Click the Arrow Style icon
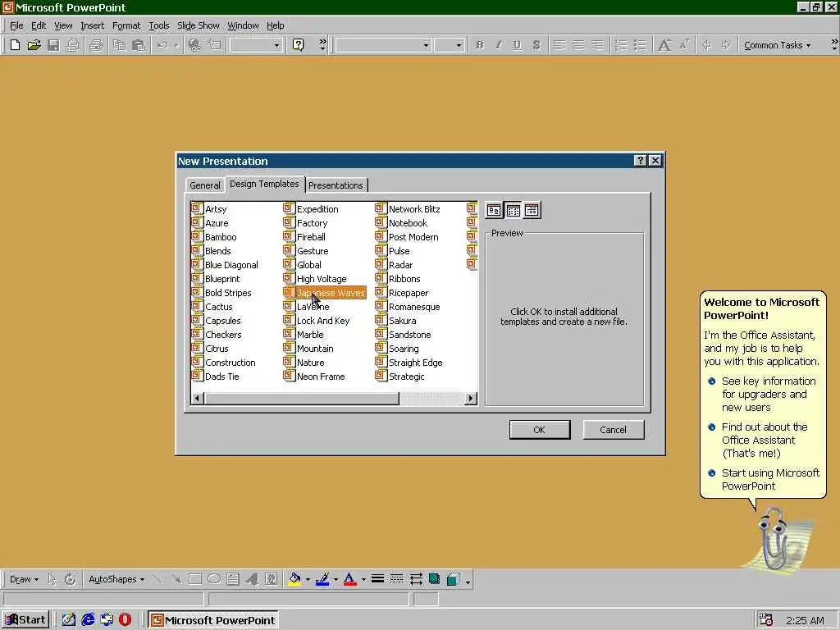The width and height of the screenshot is (840, 630). coord(416,579)
